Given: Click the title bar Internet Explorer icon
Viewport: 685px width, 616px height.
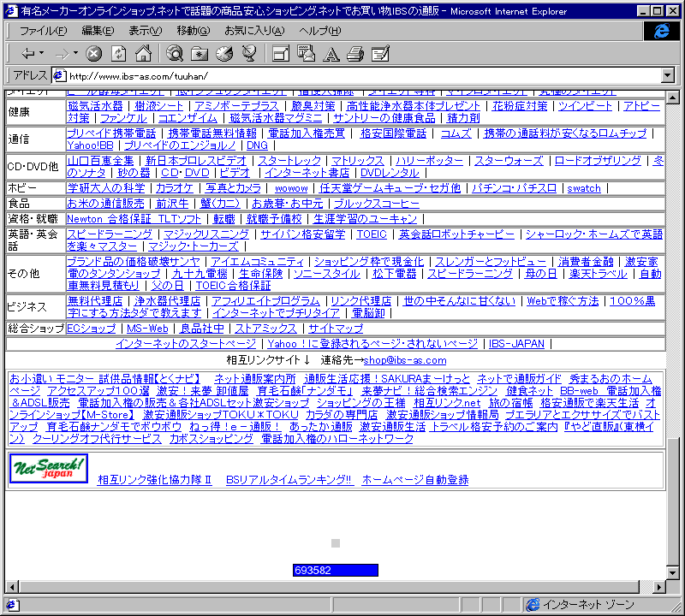Looking at the screenshot, I should [x=11, y=10].
